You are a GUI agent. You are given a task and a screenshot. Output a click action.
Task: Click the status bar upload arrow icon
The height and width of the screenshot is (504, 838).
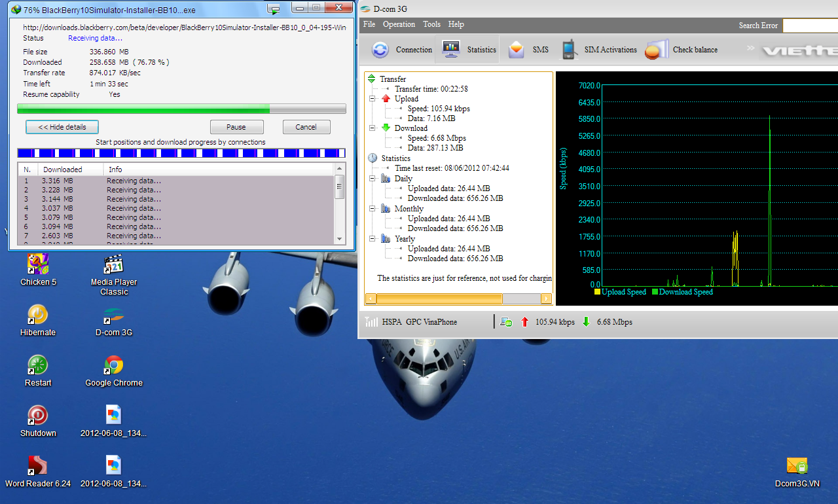[524, 321]
